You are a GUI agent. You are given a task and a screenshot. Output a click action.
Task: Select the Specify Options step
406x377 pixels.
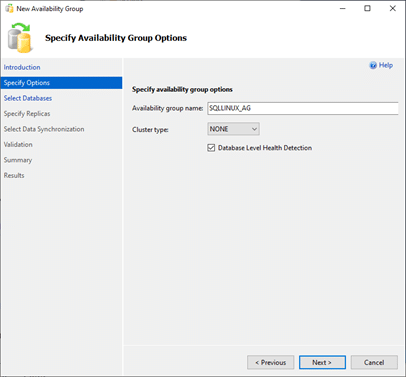(x=61, y=83)
